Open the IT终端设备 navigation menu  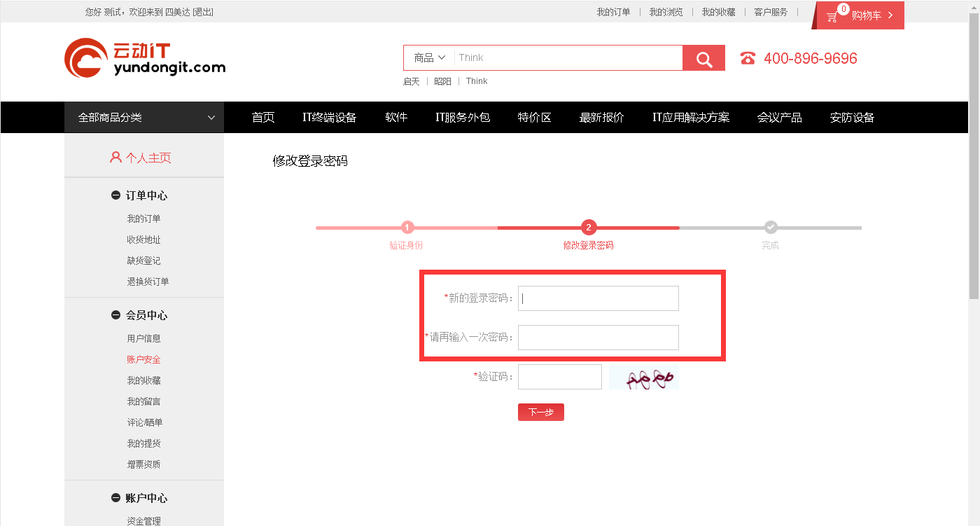coord(329,118)
